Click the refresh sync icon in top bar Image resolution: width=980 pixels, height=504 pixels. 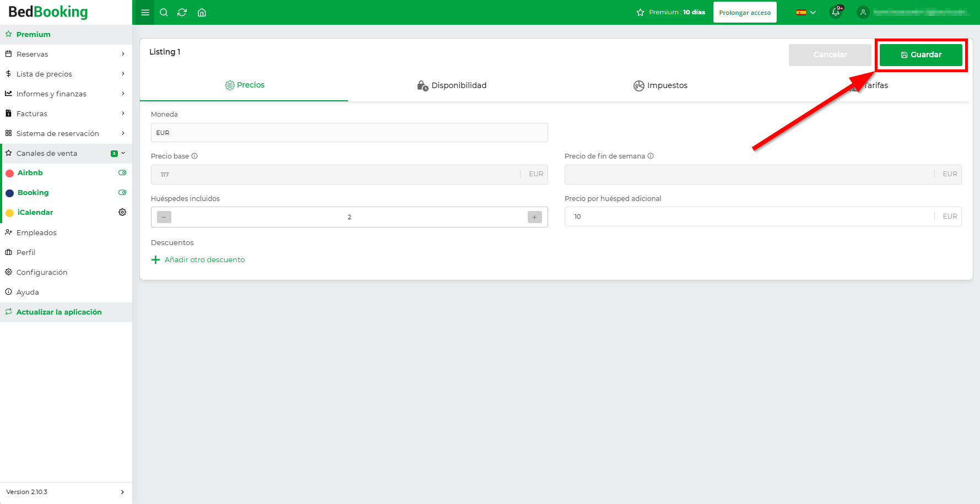pyautogui.click(x=182, y=12)
